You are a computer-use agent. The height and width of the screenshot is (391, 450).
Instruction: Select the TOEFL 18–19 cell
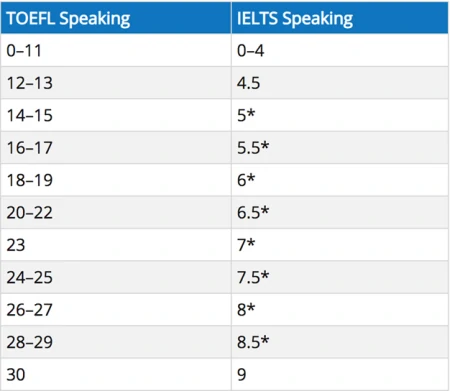pyautogui.click(x=116, y=180)
